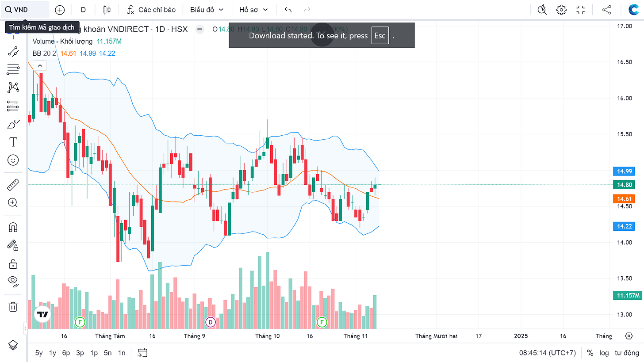The height and width of the screenshot is (362, 644).
Task: Select the horizontal lines Fibonacci tool
Action: pyautogui.click(x=13, y=69)
